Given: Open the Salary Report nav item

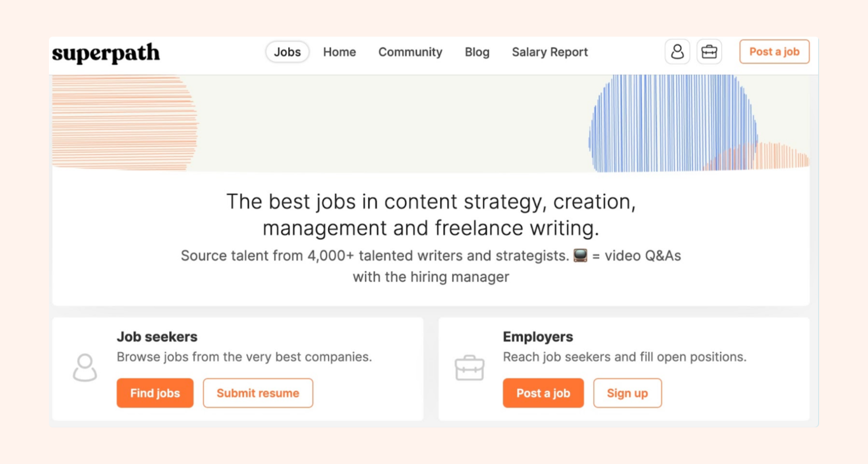Looking at the screenshot, I should (x=549, y=52).
